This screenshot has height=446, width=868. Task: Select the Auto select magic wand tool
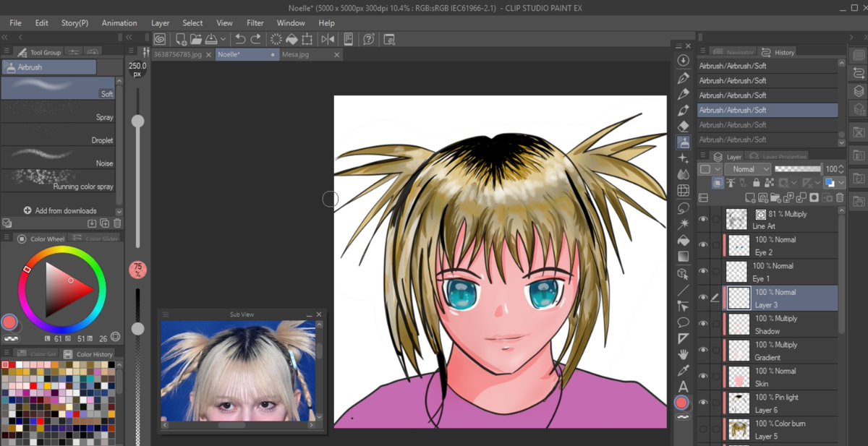click(683, 224)
